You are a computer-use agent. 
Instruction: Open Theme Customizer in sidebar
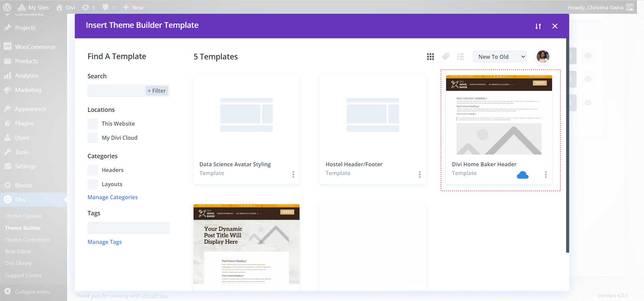click(28, 240)
